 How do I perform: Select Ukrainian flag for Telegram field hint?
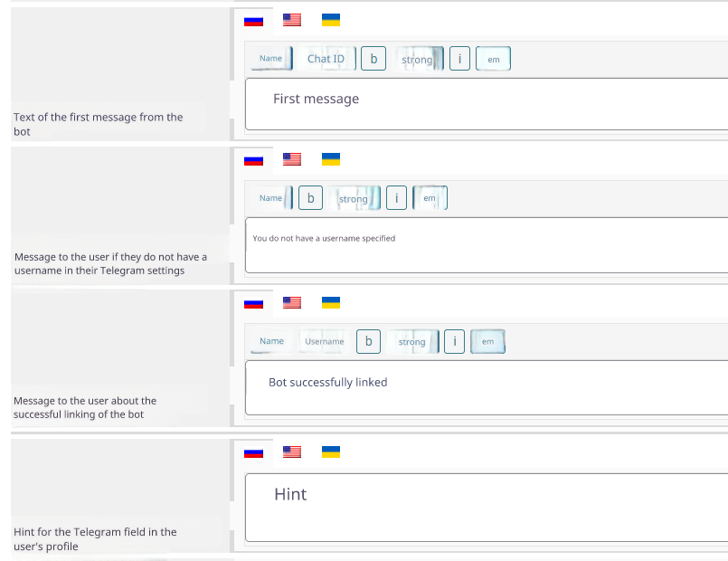coord(331,451)
